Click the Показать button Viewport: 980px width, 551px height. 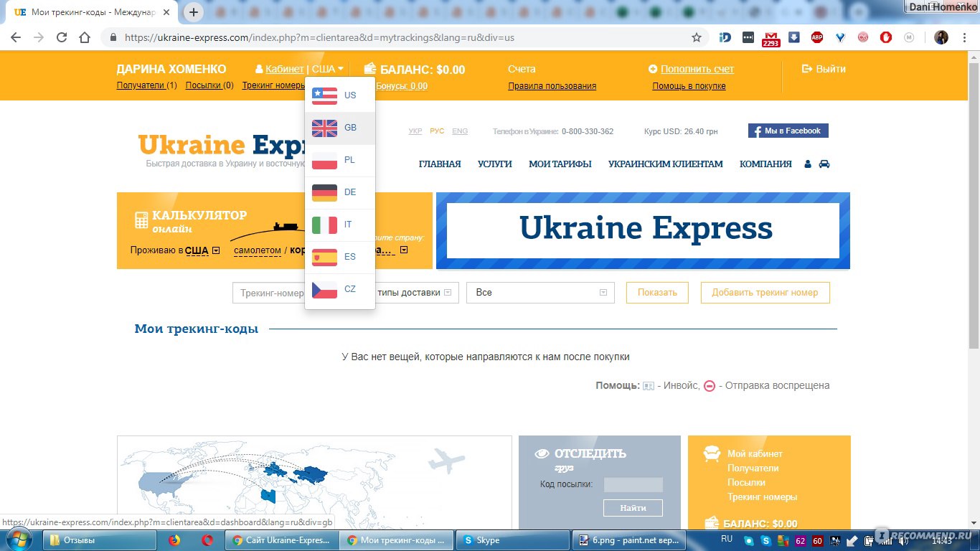click(x=657, y=293)
